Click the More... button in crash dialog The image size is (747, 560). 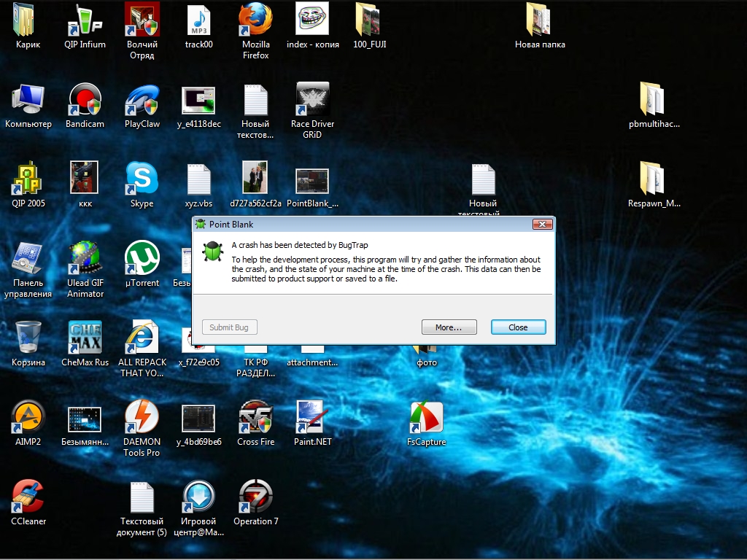[x=449, y=327]
